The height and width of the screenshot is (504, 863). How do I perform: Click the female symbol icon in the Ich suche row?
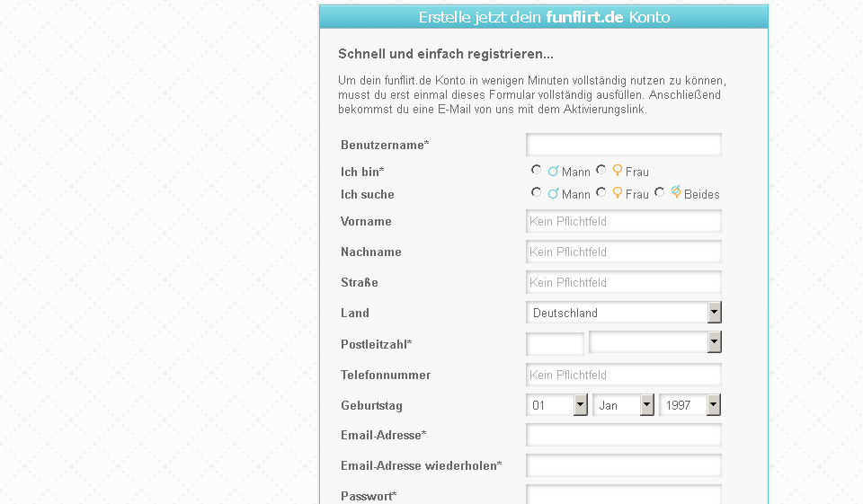[x=618, y=192]
